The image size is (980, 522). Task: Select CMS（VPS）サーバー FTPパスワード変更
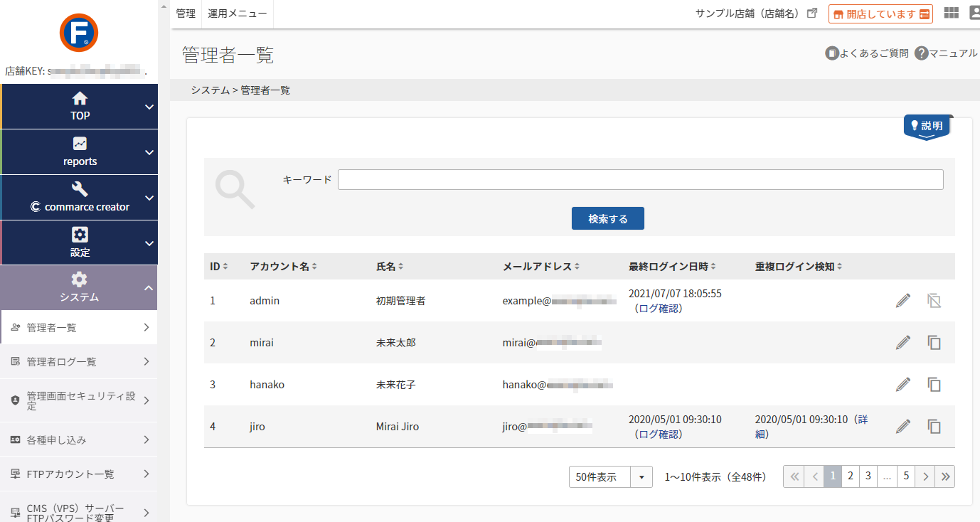tap(79, 512)
